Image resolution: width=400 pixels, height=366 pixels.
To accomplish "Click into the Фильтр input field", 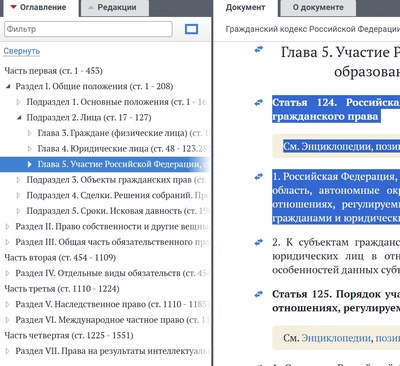I will pyautogui.click(x=88, y=29).
